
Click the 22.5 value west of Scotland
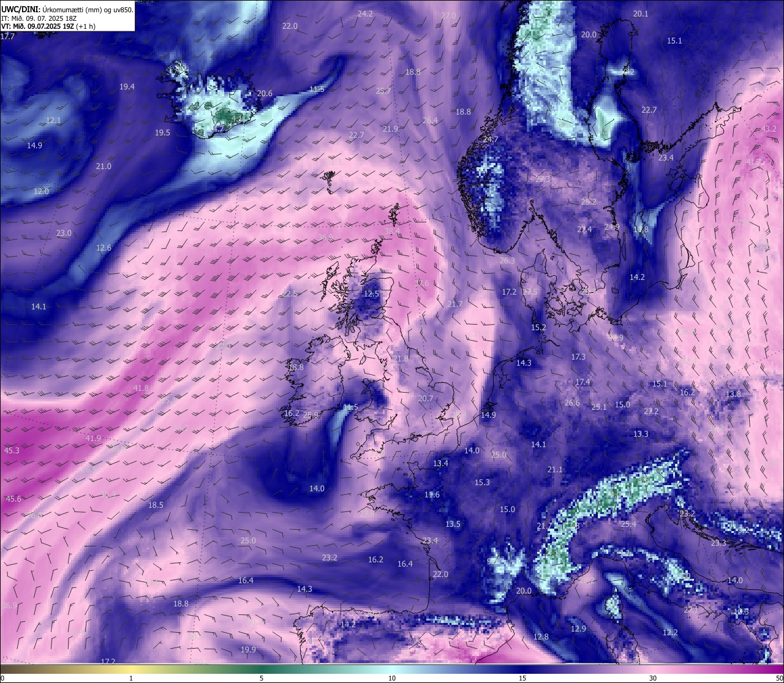290,294
